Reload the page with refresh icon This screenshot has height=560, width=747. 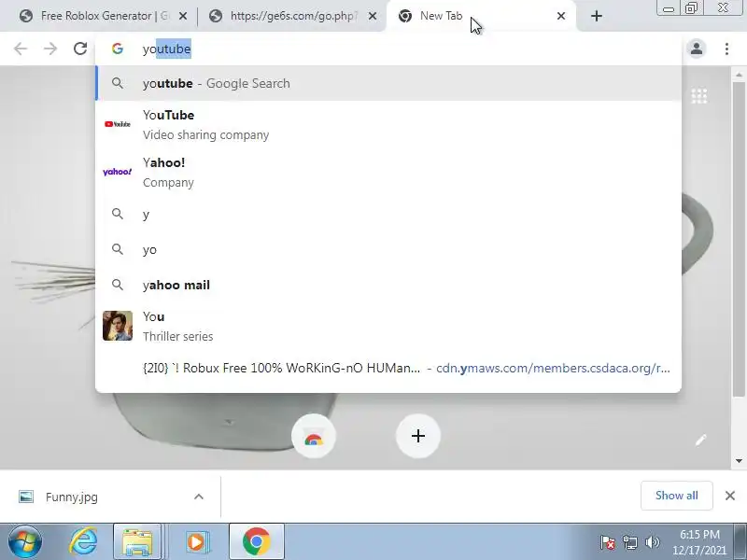pos(80,49)
